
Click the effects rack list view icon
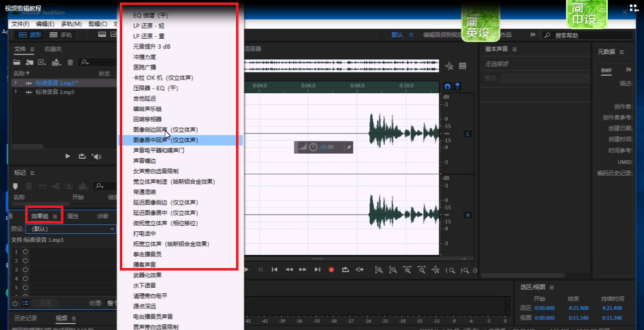25,303
